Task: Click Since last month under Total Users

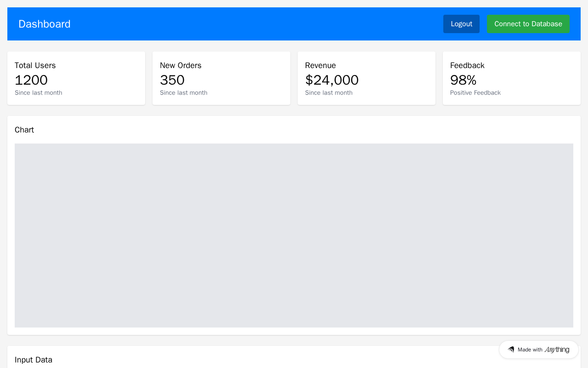Action: (39, 93)
